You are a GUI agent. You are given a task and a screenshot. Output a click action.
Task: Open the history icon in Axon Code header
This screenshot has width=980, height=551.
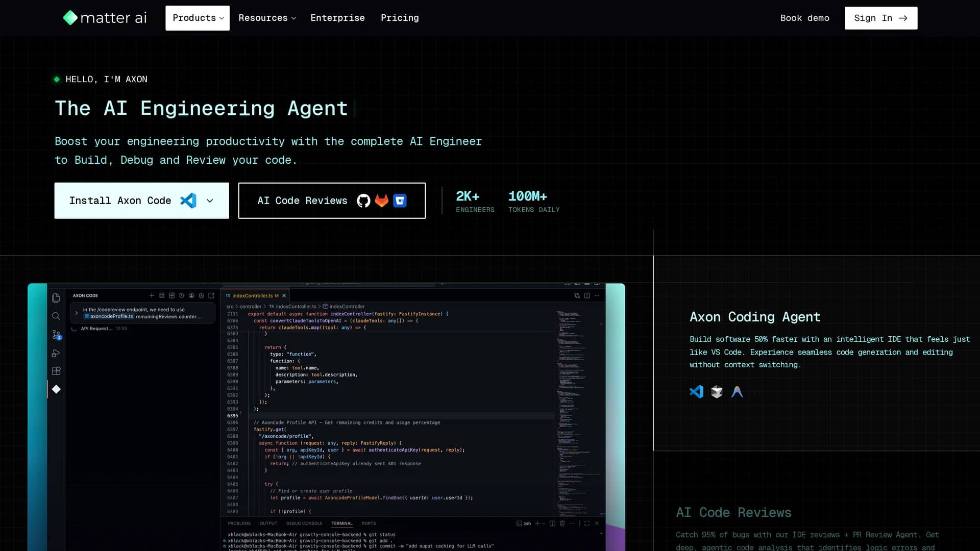point(181,295)
